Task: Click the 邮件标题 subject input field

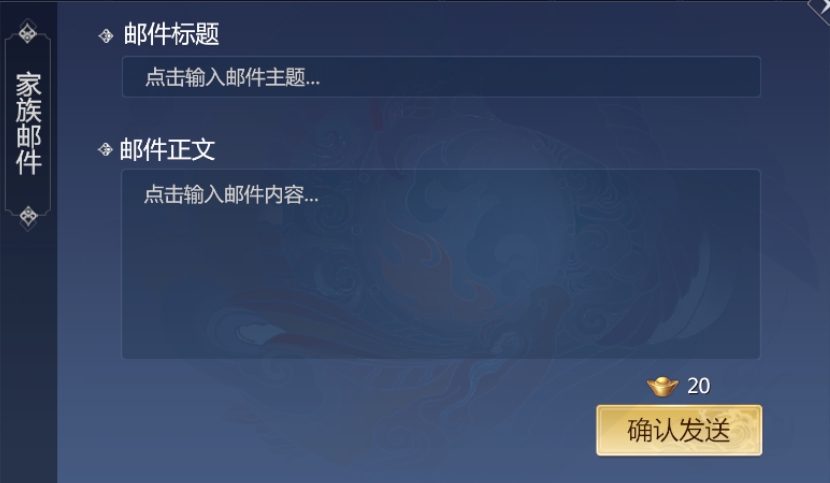Action: point(441,77)
